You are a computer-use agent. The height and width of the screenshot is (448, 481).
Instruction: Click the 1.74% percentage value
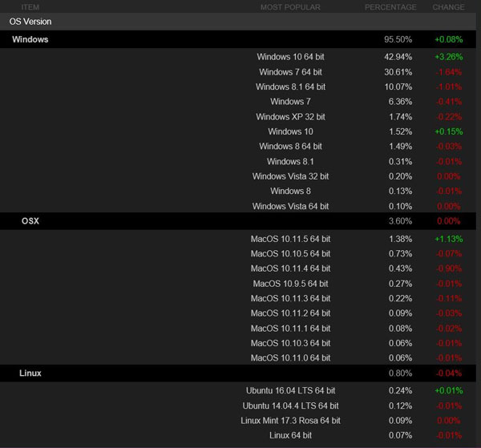(400, 117)
